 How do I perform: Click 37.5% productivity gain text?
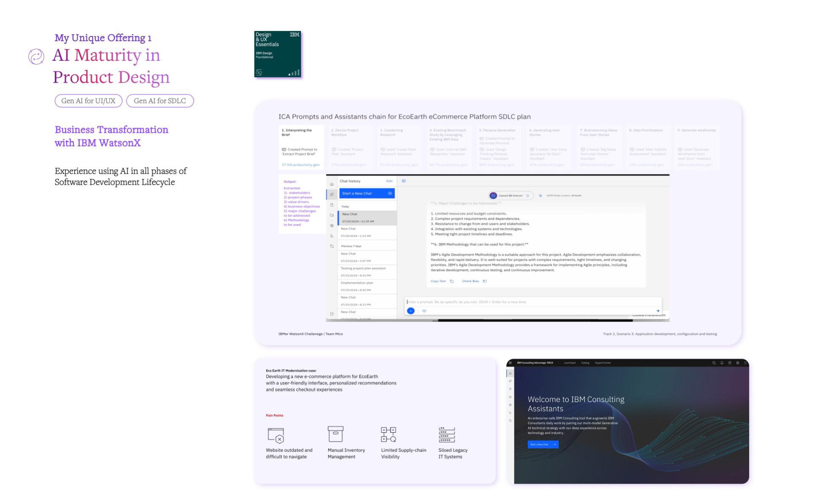pyautogui.click(x=301, y=165)
